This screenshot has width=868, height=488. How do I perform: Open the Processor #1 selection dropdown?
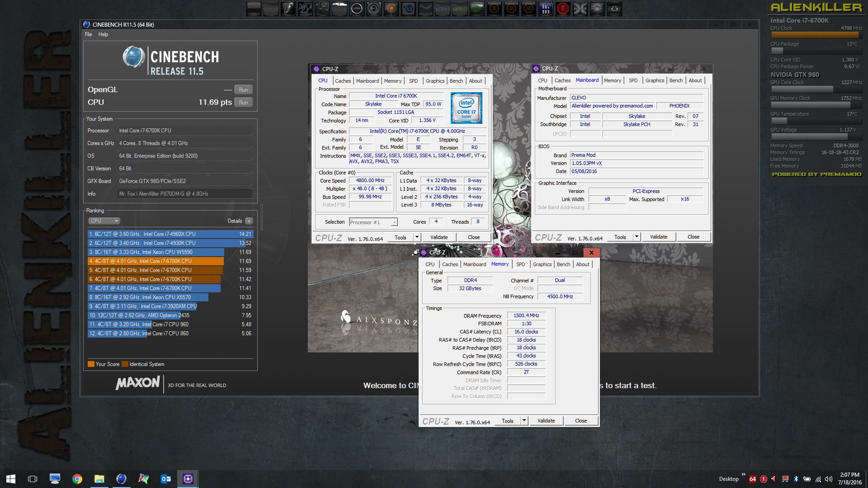click(373, 222)
